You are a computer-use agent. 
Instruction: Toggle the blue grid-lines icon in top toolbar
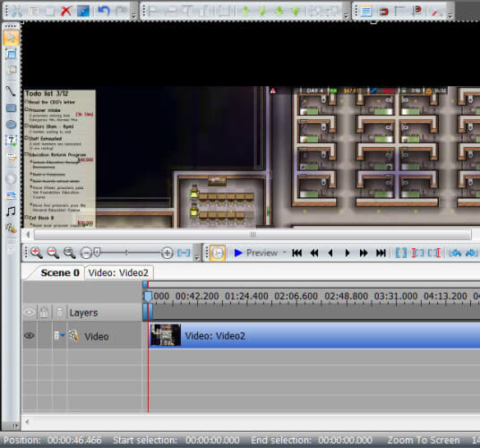click(x=366, y=12)
